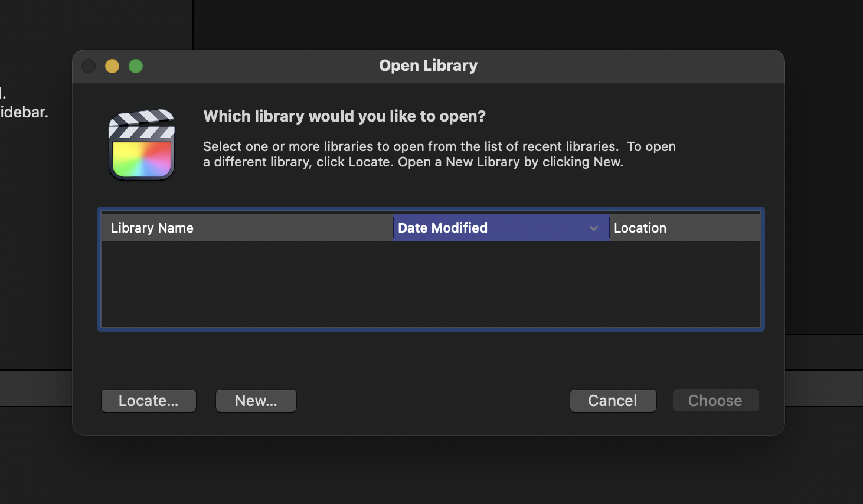Click the 'Open Library' window title
Viewport: 863px width, 504px height.
429,66
